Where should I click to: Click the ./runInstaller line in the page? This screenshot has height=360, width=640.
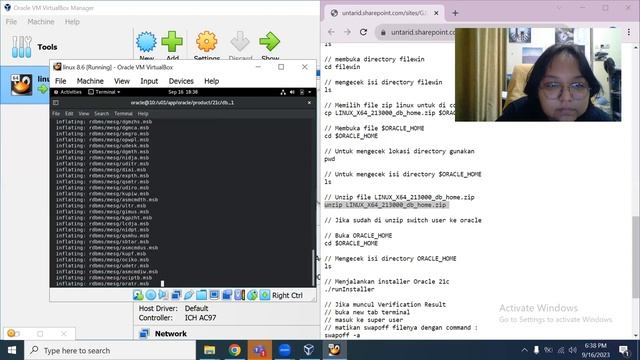point(349,289)
